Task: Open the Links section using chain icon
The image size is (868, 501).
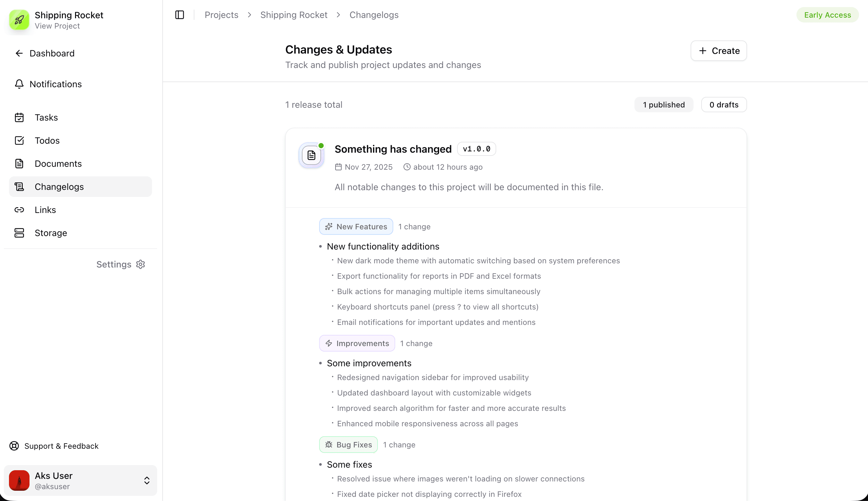Action: (x=19, y=209)
